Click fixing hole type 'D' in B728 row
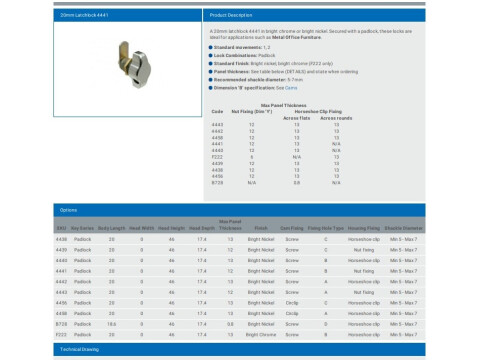The width and height of the screenshot is (480, 360). pos(326,324)
